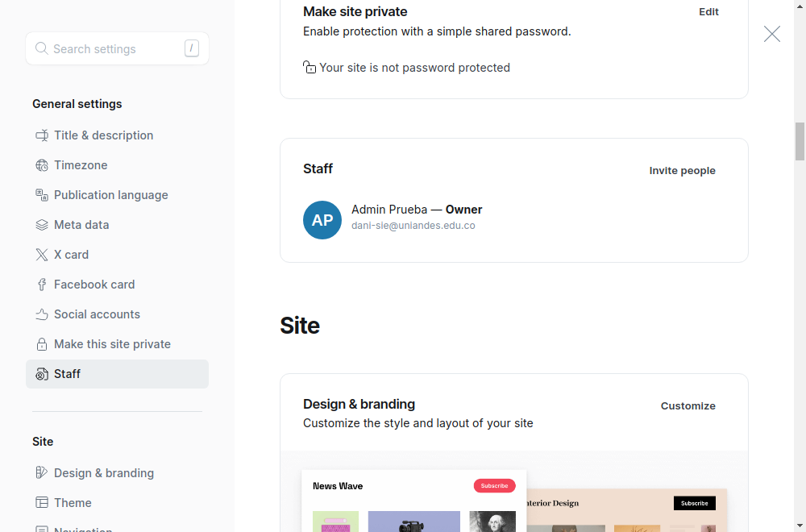Click the Make this site private lock icon
Image resolution: width=806 pixels, height=532 pixels.
click(42, 344)
